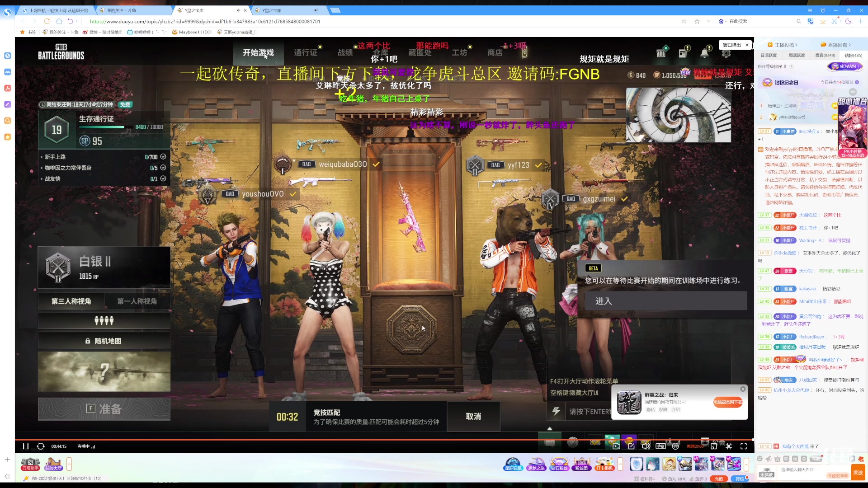This screenshot has height=488, width=868.
Task: Click the stream refresh icon
Action: pyautogui.click(x=41, y=446)
